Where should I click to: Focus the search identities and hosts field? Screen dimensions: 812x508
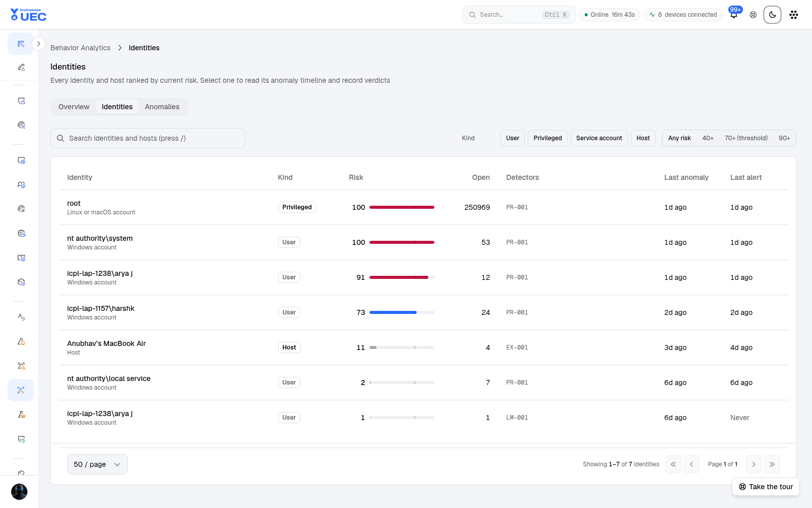(x=148, y=138)
